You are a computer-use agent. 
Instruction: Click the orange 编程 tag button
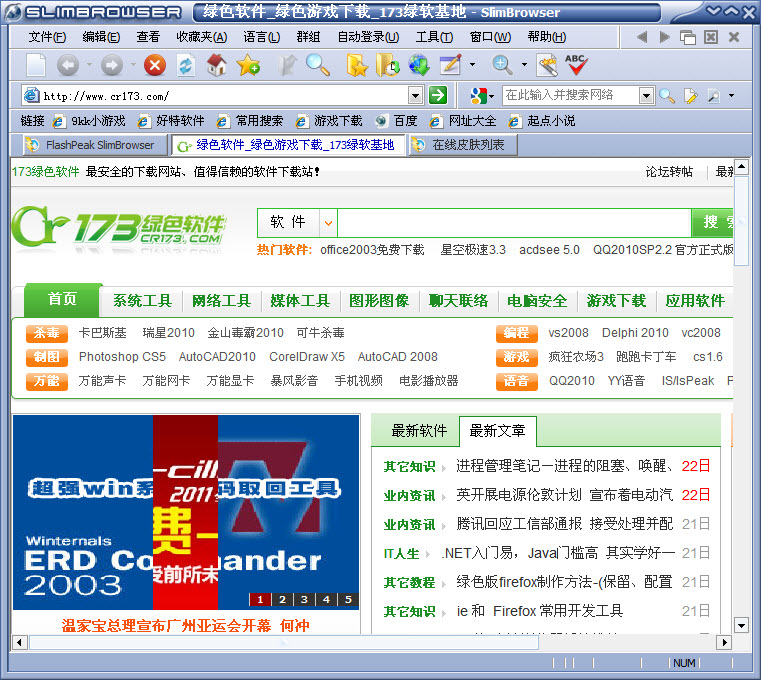click(x=516, y=333)
